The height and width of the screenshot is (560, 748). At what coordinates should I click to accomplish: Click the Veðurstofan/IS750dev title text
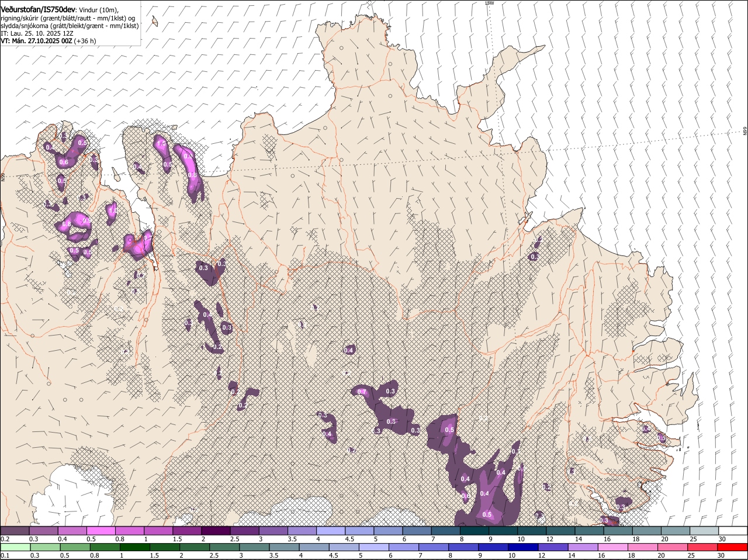pos(38,9)
